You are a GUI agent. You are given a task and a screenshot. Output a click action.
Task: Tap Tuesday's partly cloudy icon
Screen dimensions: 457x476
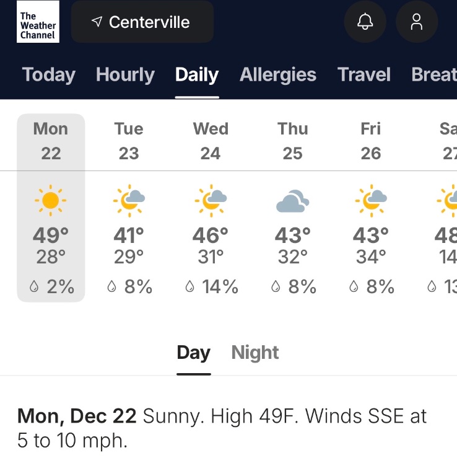click(129, 200)
